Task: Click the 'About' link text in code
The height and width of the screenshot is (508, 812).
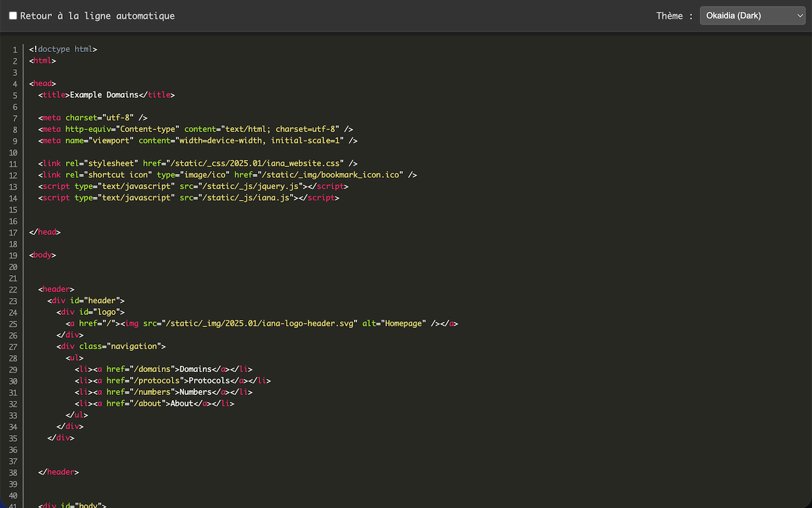Action: point(182,403)
